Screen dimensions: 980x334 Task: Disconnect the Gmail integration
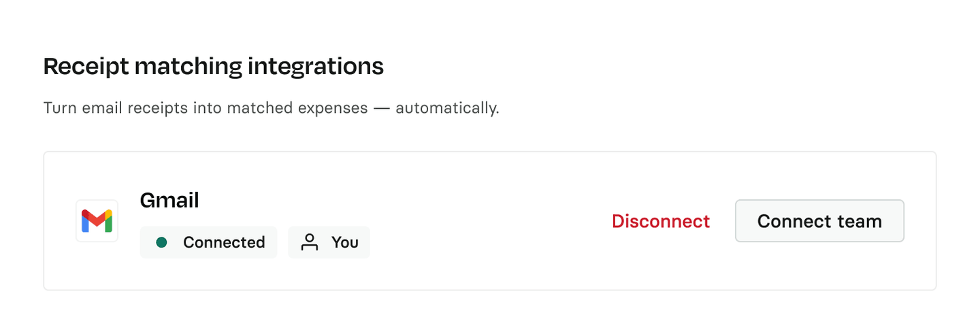660,221
